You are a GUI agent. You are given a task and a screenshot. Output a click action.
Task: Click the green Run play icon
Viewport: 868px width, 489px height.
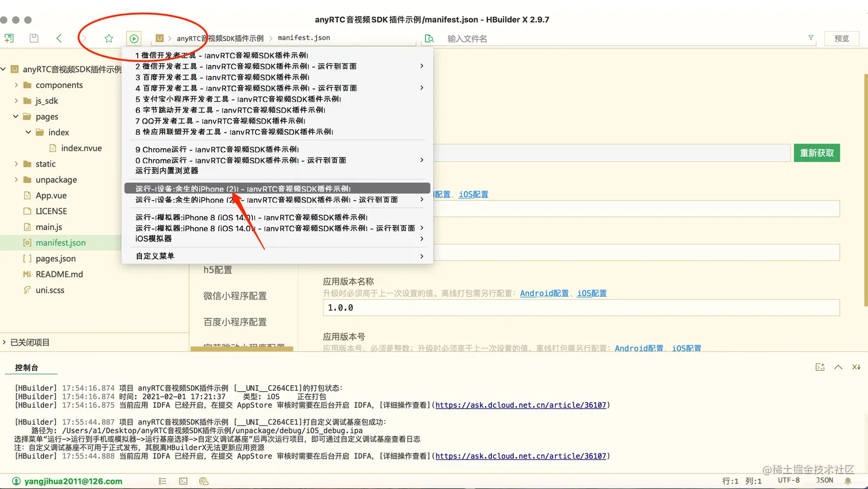point(134,38)
